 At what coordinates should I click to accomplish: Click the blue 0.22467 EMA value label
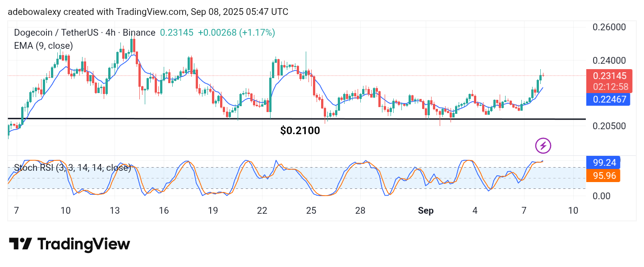pos(608,100)
